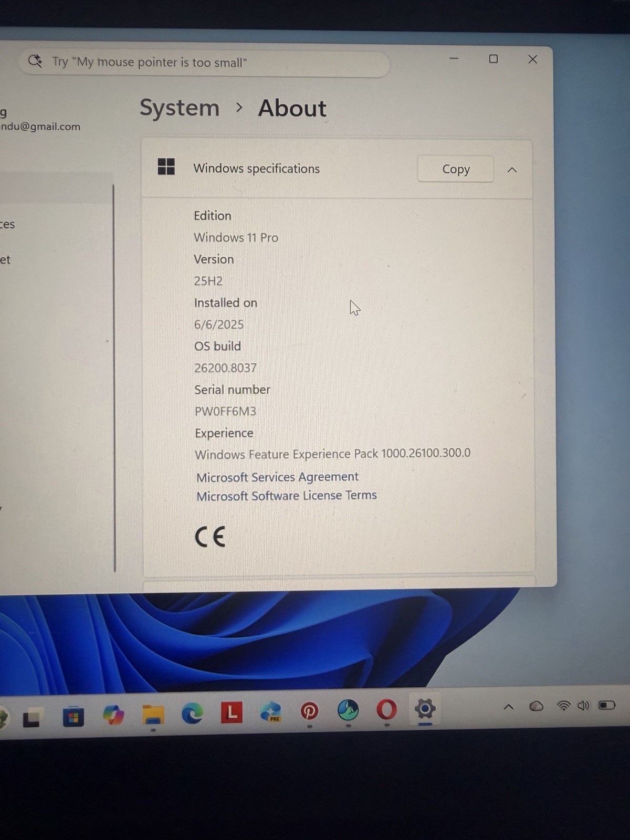Image resolution: width=630 pixels, height=840 pixels.
Task: Open the Microsoft Services Agreement link
Action: click(x=277, y=477)
